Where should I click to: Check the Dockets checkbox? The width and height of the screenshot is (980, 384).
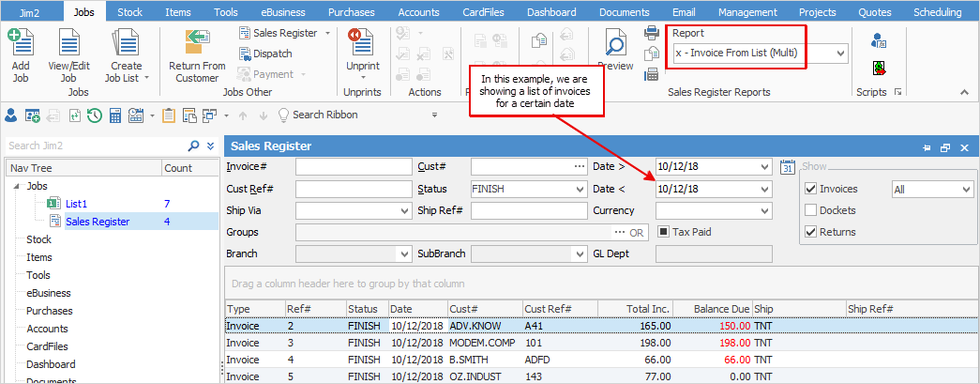810,210
